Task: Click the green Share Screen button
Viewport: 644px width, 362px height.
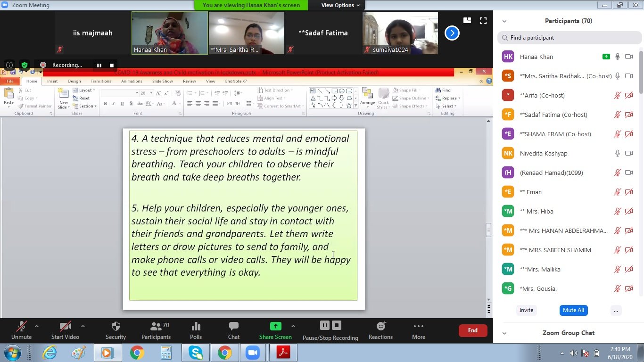Action: click(x=275, y=330)
